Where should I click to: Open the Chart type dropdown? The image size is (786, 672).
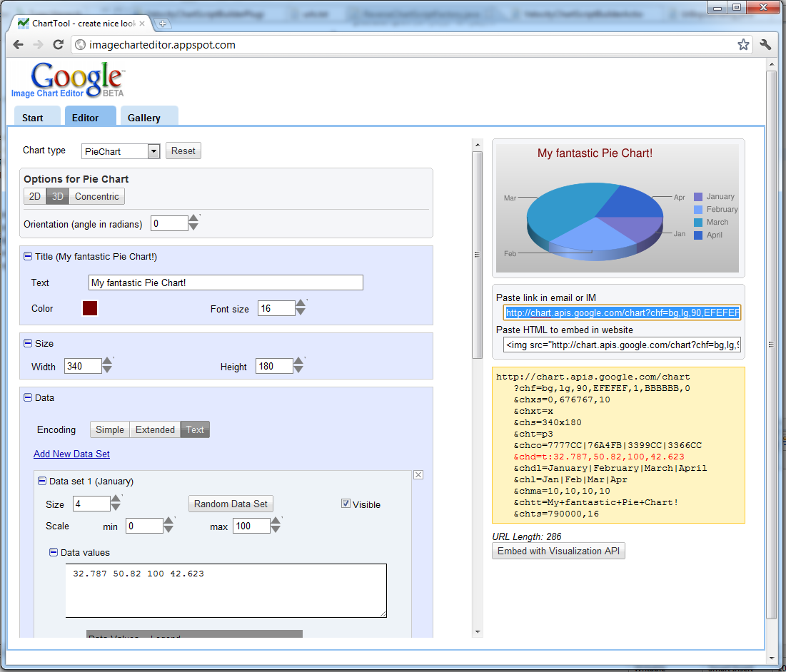(121, 151)
